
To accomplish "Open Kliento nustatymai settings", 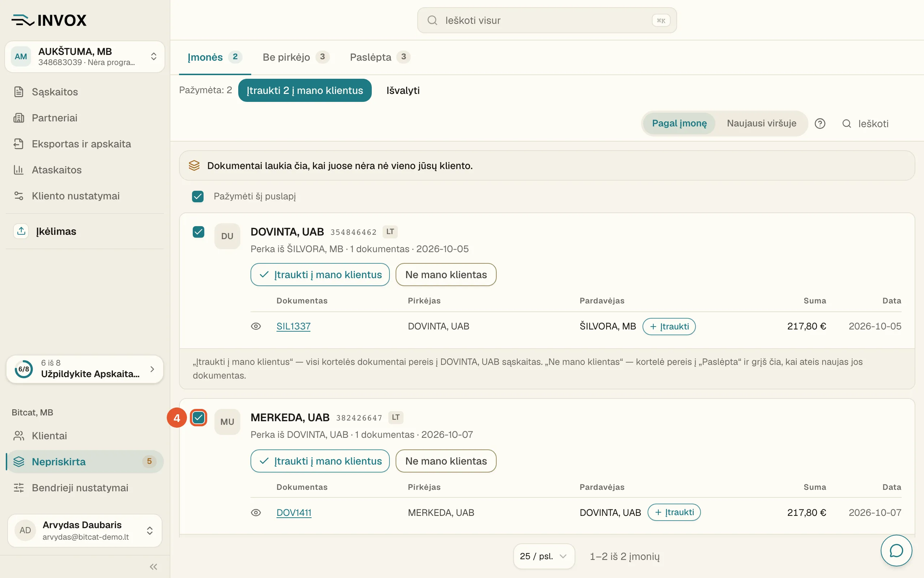I will click(x=85, y=196).
